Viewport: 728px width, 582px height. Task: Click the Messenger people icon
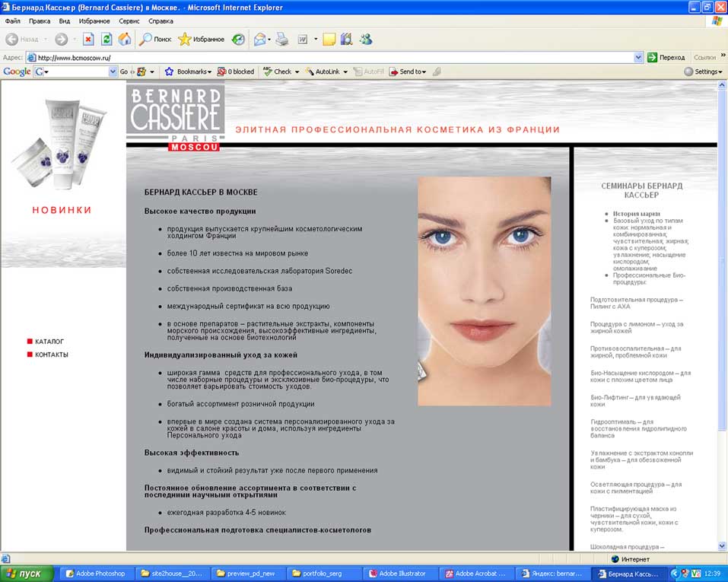tap(366, 39)
